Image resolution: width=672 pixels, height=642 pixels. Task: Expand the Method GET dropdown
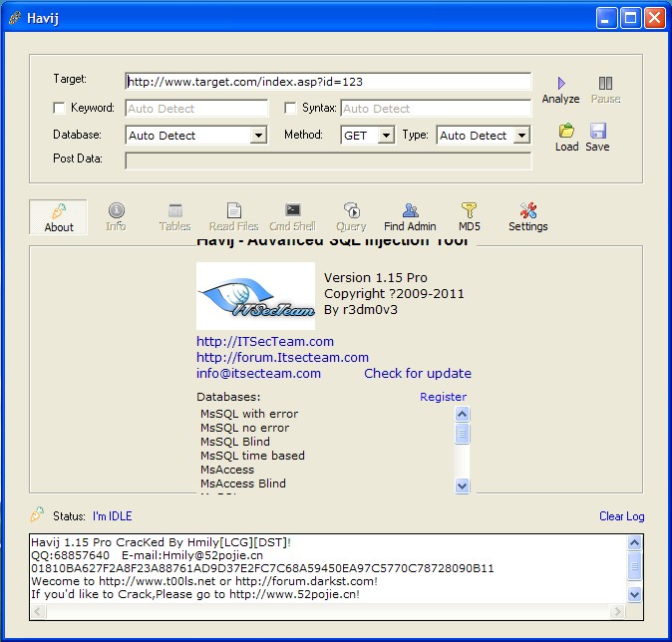pos(386,136)
